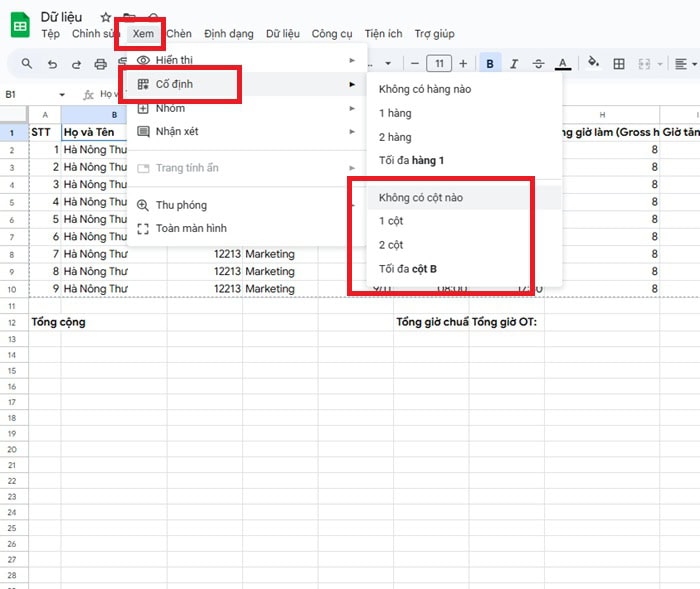Toggle italic formatting button

[514, 64]
